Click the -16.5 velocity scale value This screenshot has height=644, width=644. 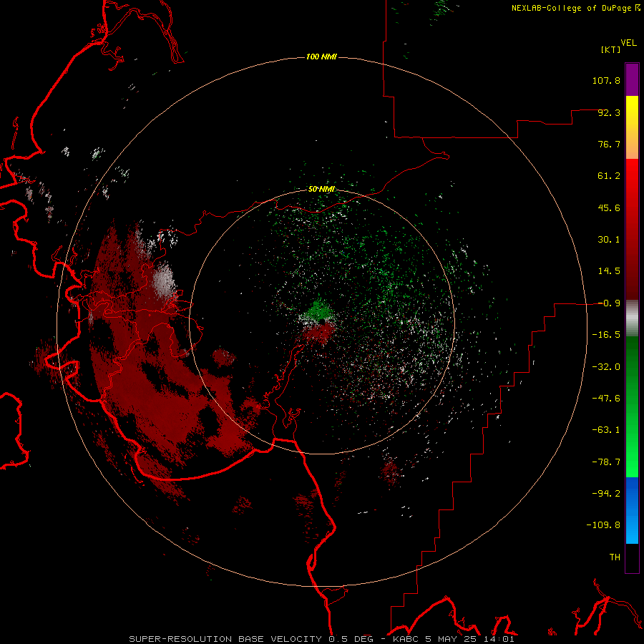pyautogui.click(x=606, y=335)
